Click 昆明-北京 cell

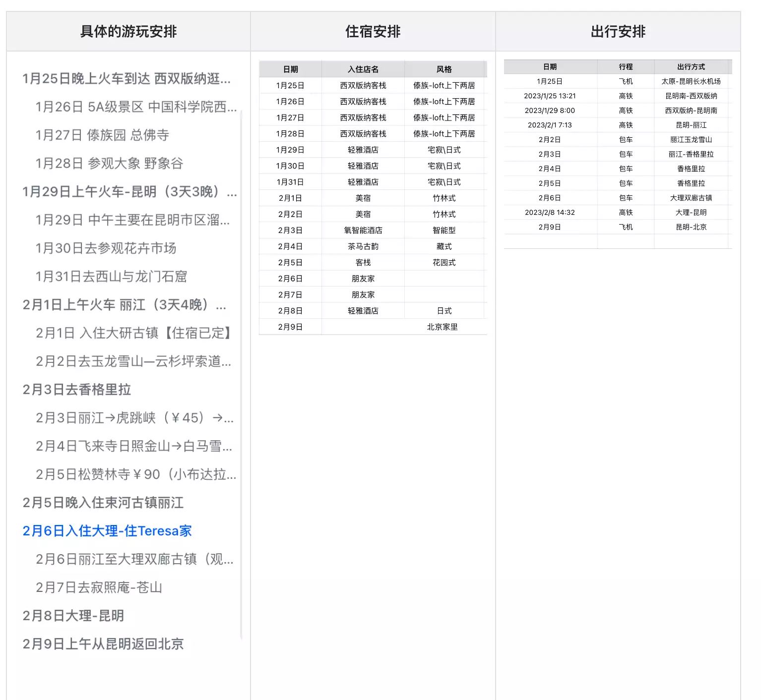[x=691, y=227]
